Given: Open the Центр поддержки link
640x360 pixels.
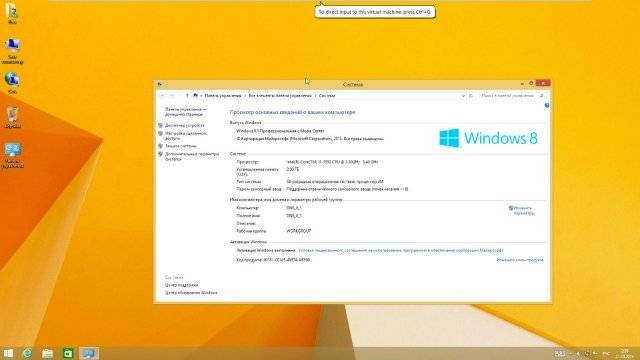Looking at the screenshot, I should coord(181,285).
